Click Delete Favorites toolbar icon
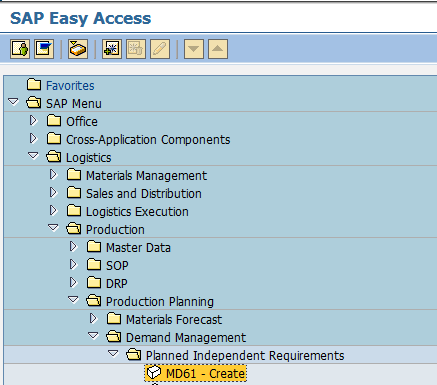 136,49
